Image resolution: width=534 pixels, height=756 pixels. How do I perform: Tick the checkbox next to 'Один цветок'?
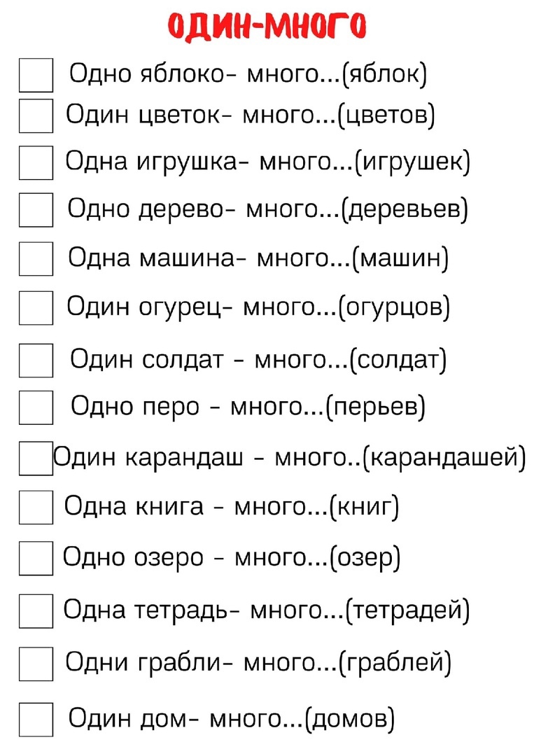point(36,115)
